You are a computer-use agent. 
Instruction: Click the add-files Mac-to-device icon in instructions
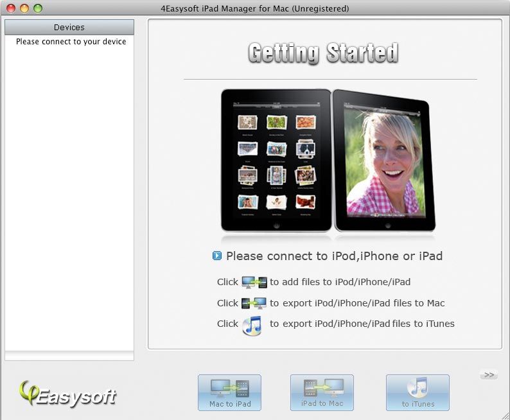tap(254, 282)
